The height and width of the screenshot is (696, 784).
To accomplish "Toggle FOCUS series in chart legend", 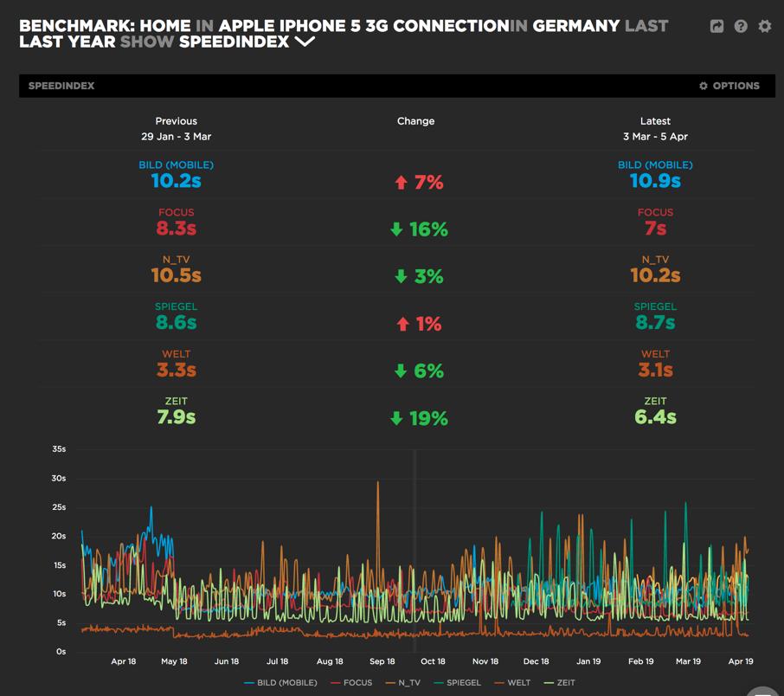I will click(x=351, y=682).
